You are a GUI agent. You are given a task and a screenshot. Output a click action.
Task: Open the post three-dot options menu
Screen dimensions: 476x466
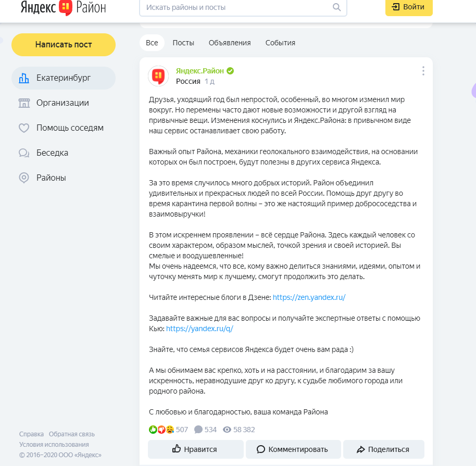click(423, 71)
